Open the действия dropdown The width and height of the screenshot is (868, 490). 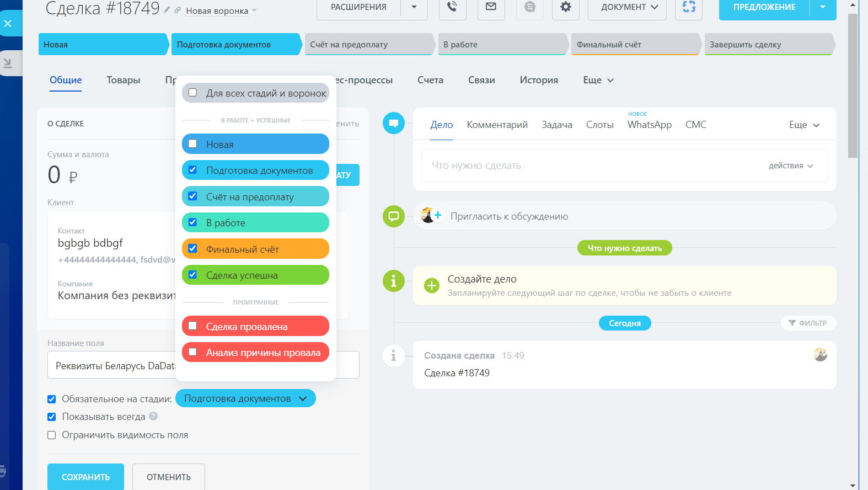(x=791, y=166)
